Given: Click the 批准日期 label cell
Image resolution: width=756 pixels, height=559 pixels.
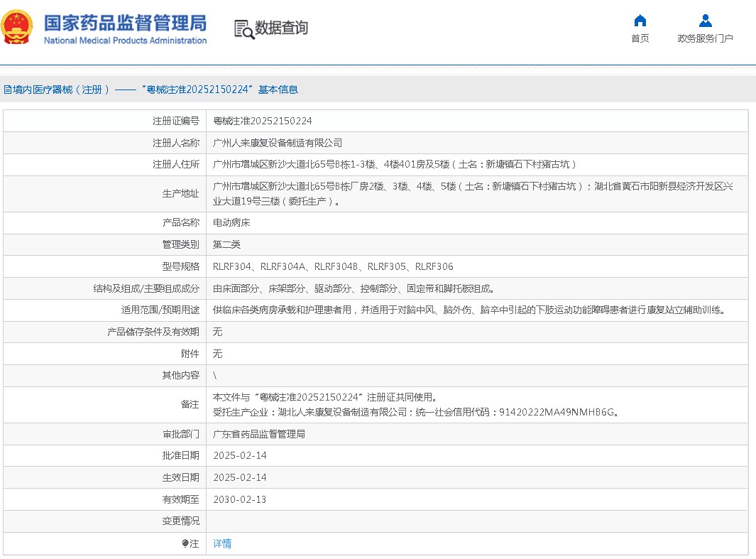Looking at the screenshot, I should pos(104,455).
